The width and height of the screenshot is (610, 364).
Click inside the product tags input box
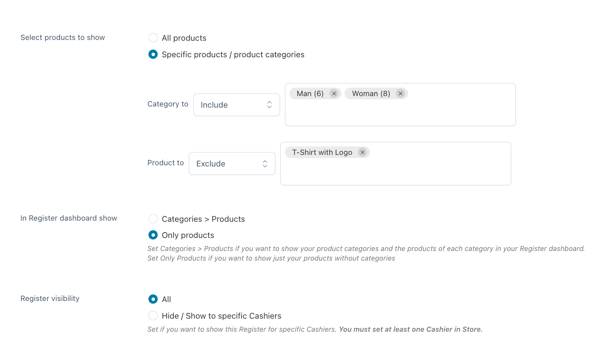coord(395,171)
